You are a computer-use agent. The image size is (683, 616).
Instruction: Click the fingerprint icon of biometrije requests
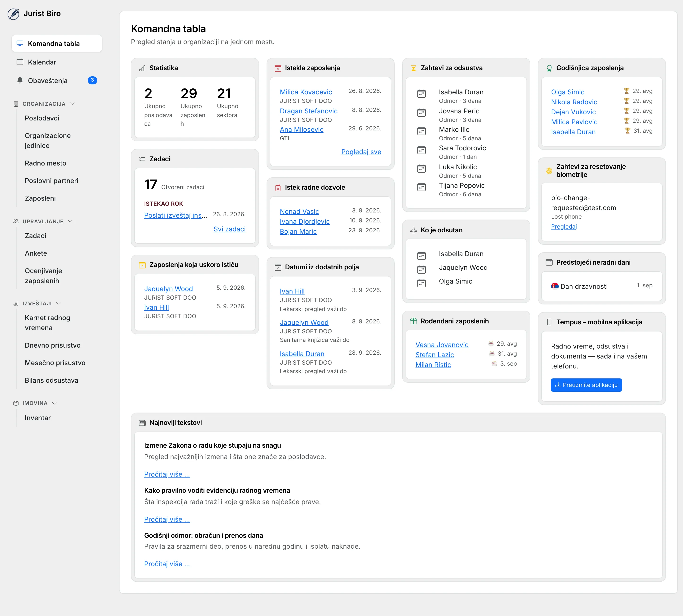pyautogui.click(x=549, y=170)
